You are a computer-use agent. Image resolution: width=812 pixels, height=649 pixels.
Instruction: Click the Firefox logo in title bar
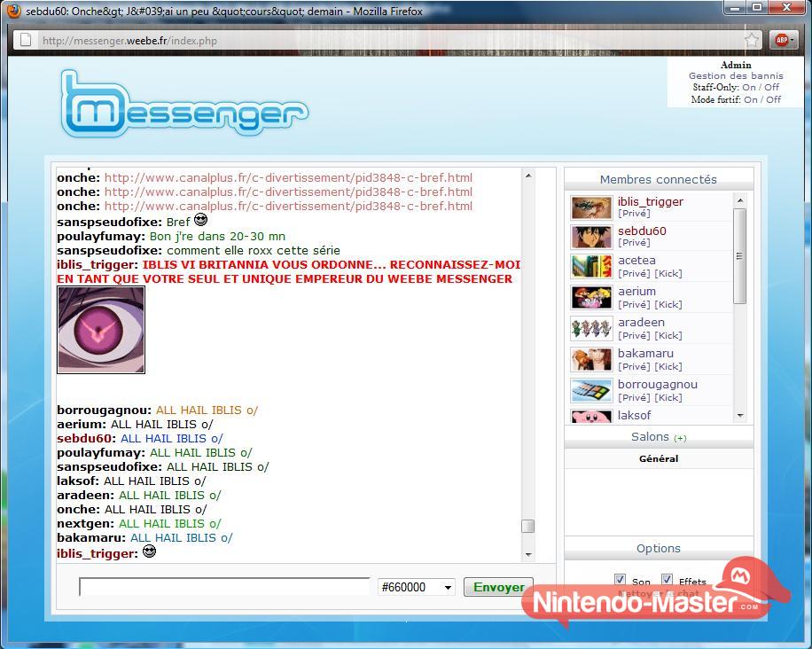pos(13,11)
